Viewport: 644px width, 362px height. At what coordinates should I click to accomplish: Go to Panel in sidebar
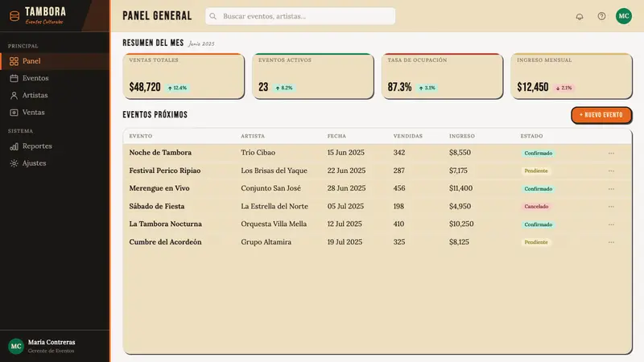pyautogui.click(x=55, y=61)
